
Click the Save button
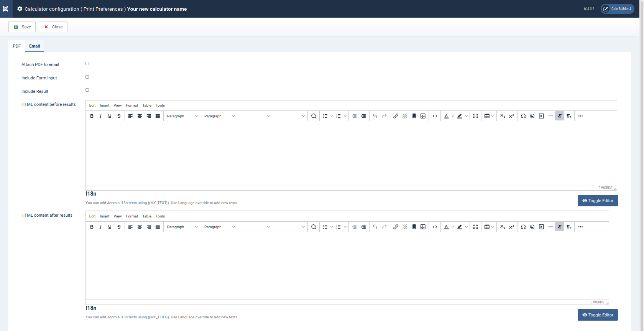point(22,27)
